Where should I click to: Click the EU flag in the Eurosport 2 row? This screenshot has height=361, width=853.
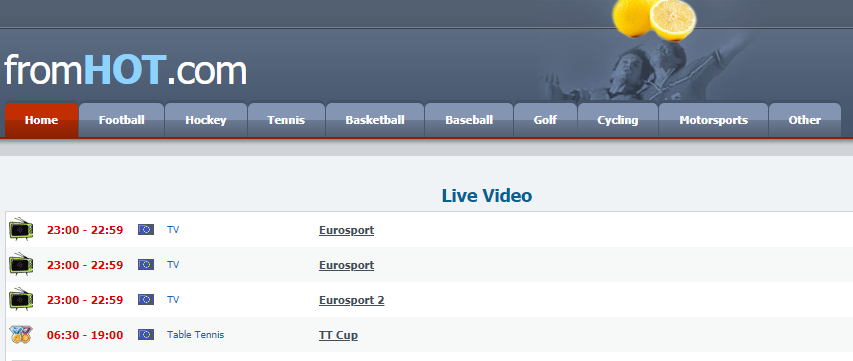click(146, 300)
